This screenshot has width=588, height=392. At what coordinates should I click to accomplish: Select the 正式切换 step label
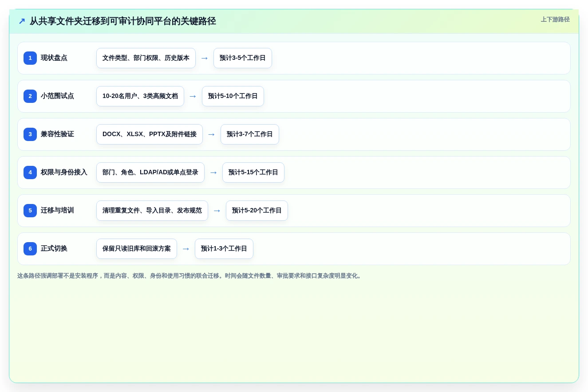click(54, 249)
